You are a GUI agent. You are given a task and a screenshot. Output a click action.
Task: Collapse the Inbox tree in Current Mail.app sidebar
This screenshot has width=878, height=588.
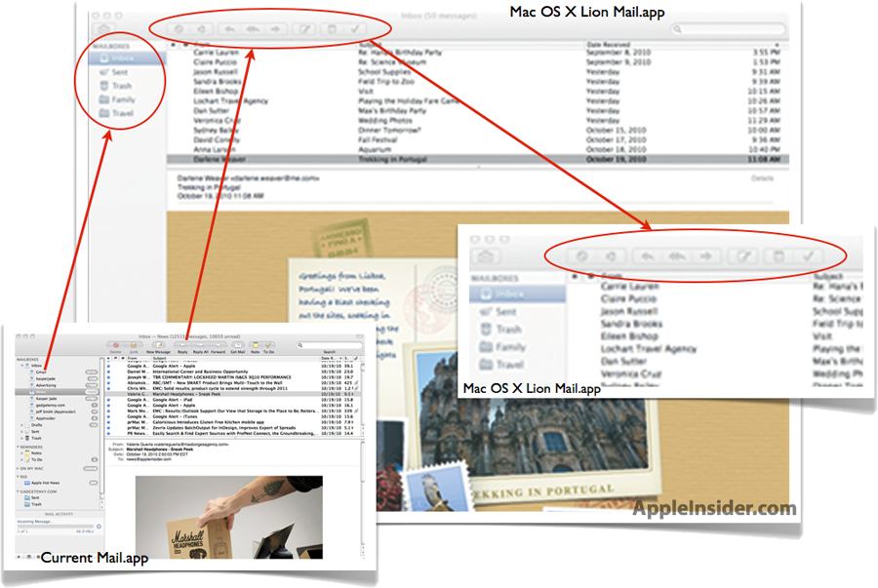[x=21, y=366]
